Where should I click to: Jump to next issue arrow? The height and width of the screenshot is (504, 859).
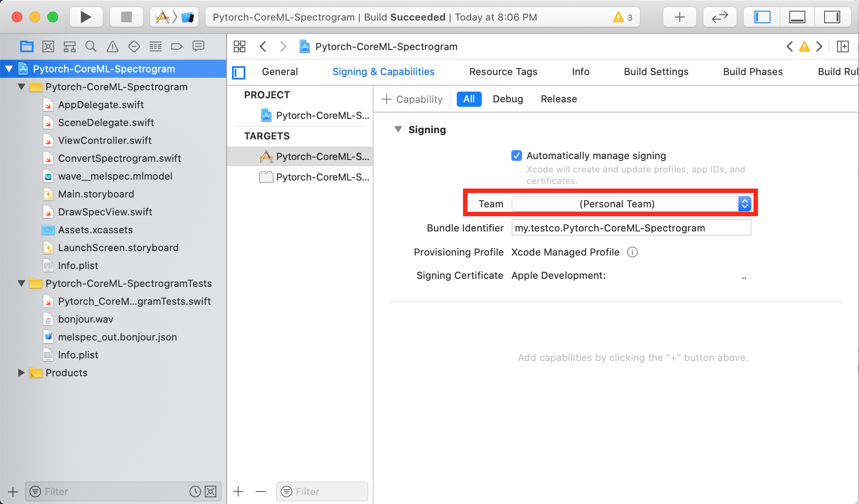click(819, 46)
